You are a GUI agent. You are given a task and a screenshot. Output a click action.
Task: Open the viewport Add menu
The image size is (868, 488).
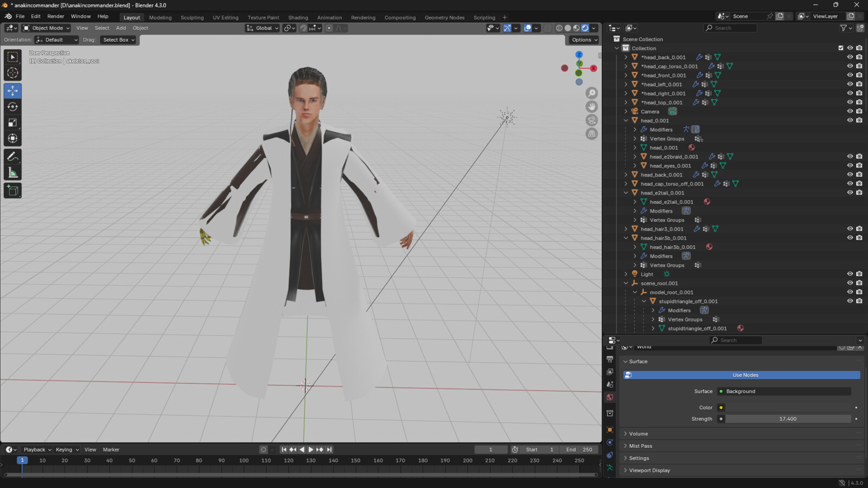pyautogui.click(x=121, y=28)
